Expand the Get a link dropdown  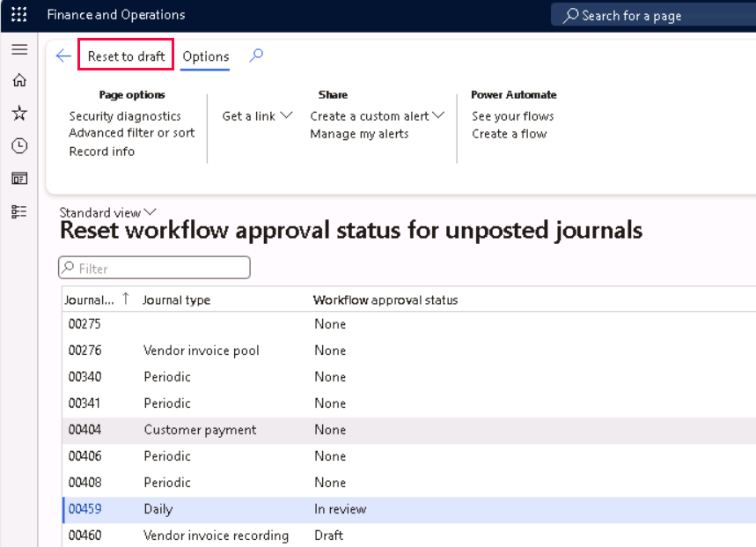tap(257, 116)
